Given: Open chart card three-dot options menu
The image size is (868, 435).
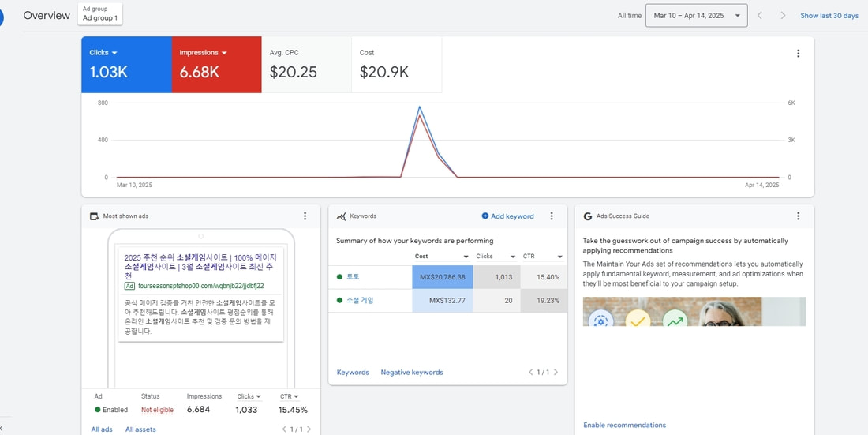Looking at the screenshot, I should point(798,54).
